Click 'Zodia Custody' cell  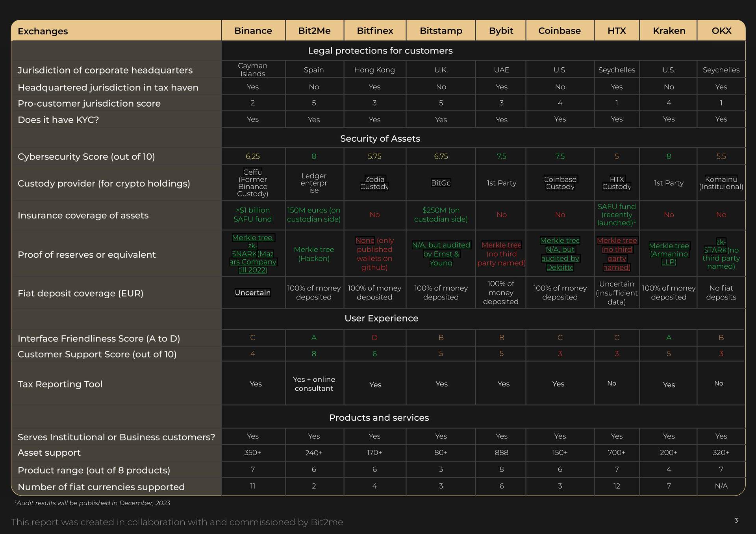[x=374, y=183]
